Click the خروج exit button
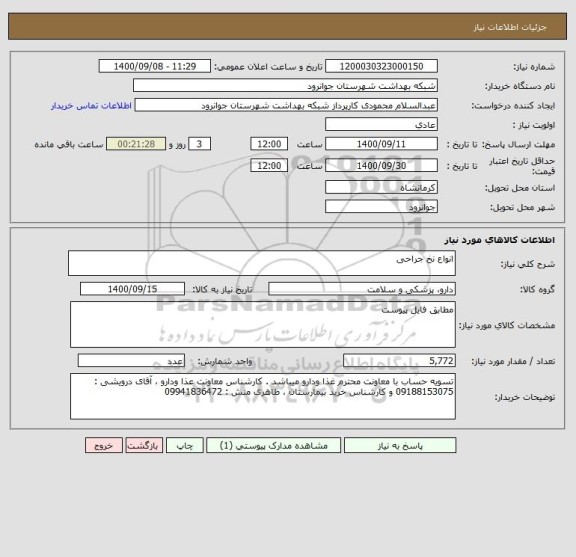This screenshot has height=557, width=576. (104, 445)
